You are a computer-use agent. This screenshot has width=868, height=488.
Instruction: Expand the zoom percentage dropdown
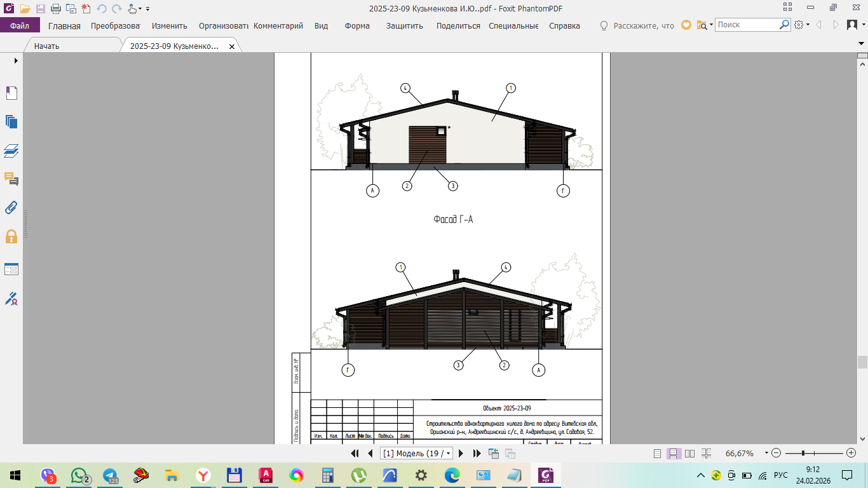[766, 453]
